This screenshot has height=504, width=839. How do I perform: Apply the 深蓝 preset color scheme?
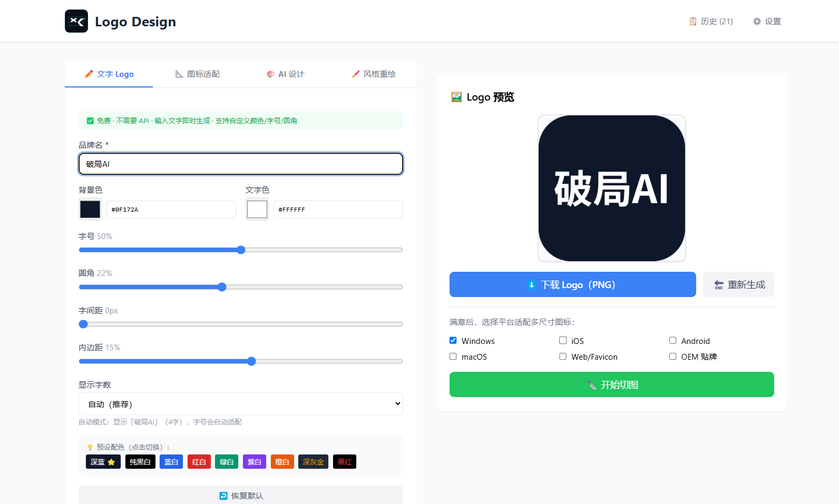point(103,462)
